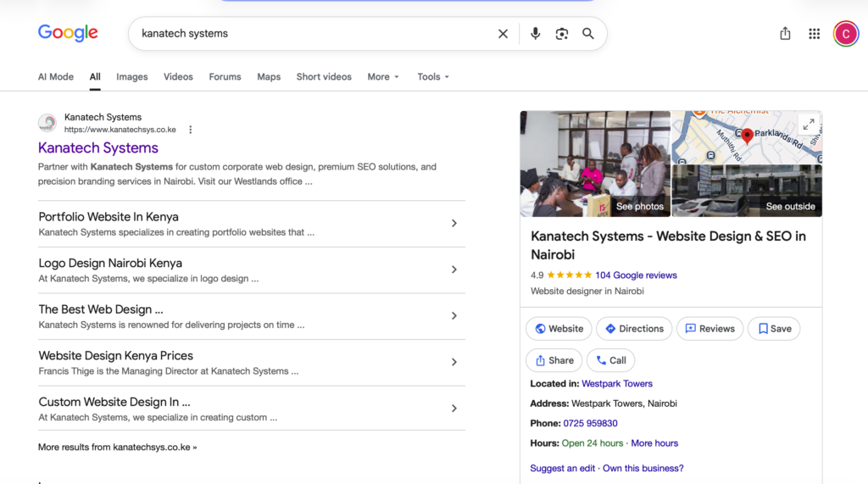Open the account profile avatar

(845, 34)
